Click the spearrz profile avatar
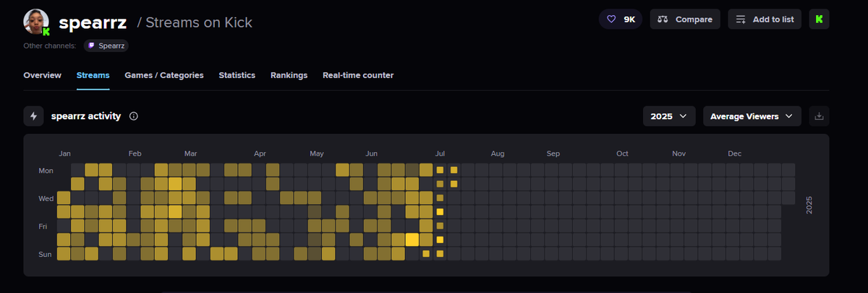Screen dimensions: 868x293 coord(36,22)
